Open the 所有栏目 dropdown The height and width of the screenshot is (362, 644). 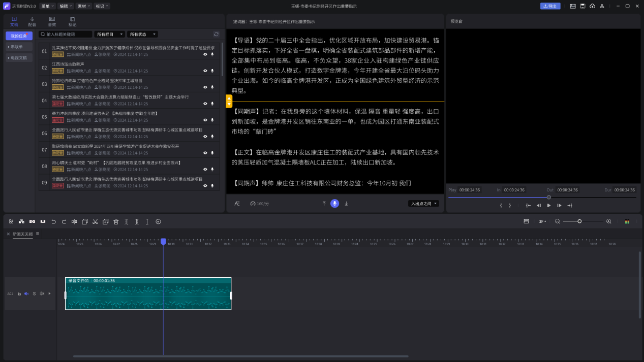(109, 35)
